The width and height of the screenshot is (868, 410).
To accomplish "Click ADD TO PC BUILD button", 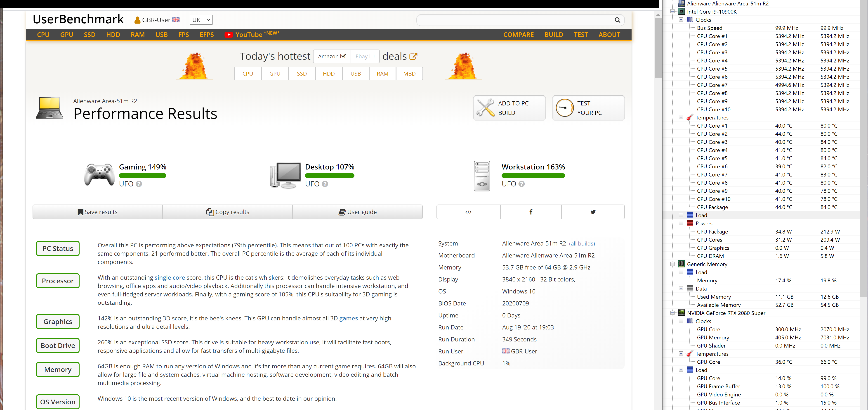I will pos(509,108).
